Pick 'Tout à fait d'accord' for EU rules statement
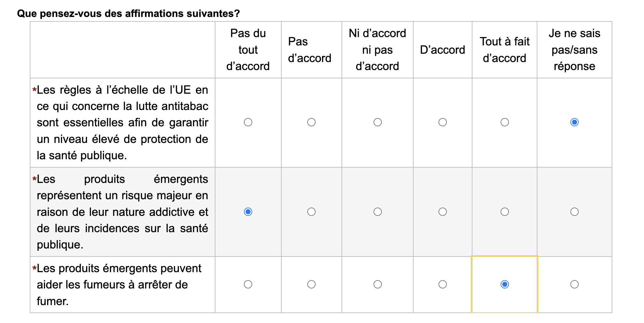 505,122
